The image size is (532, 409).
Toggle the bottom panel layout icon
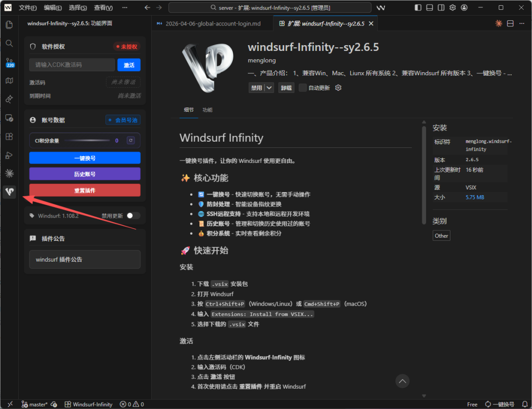[x=430, y=7]
